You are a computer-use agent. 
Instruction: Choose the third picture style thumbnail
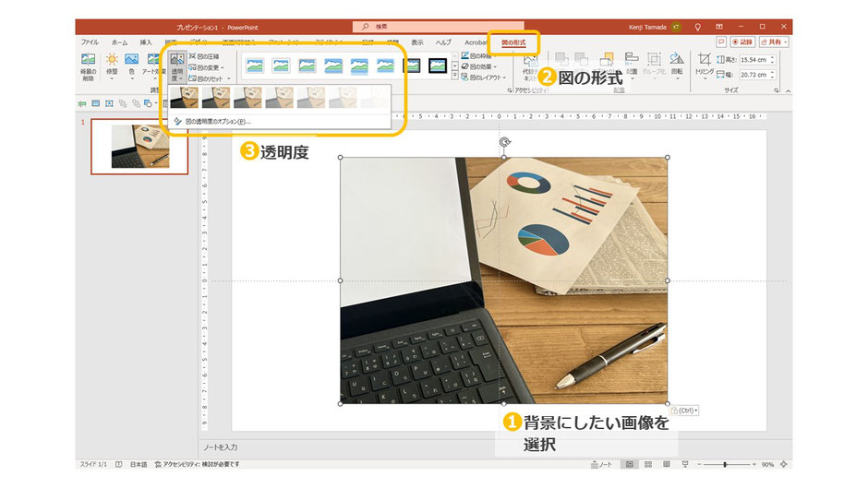click(x=307, y=65)
